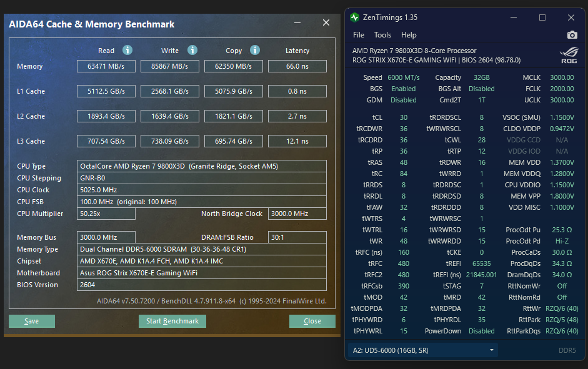Expand the A2: UD5-6000 module dropdown
This screenshot has height=369, width=588.
point(423,350)
